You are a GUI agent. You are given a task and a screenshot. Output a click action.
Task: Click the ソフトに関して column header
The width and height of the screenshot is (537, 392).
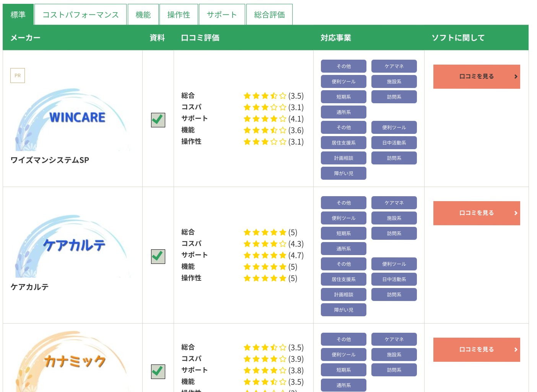point(458,37)
